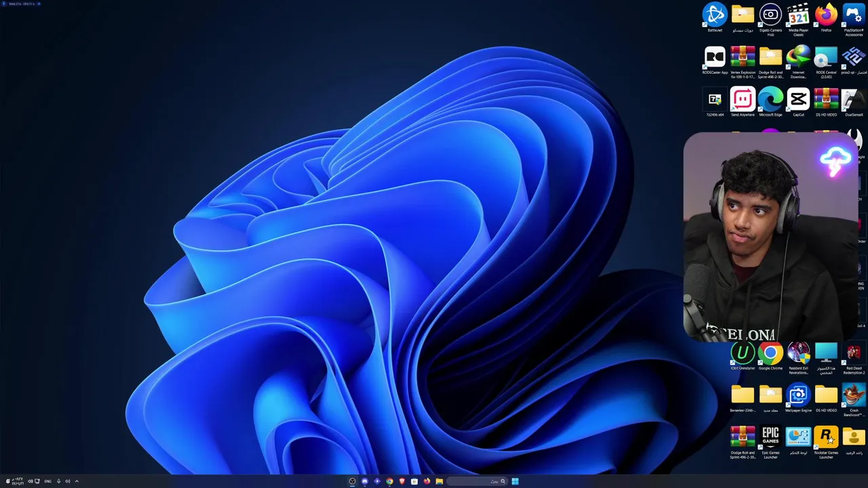Launch Resident Evil Revelations shortcut

(x=798, y=357)
